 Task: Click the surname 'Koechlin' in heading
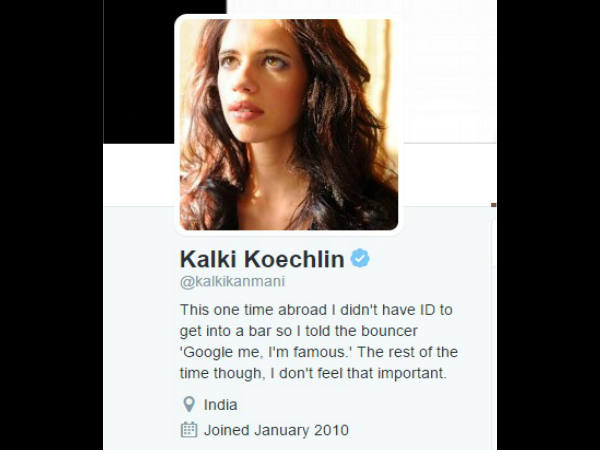click(x=295, y=259)
